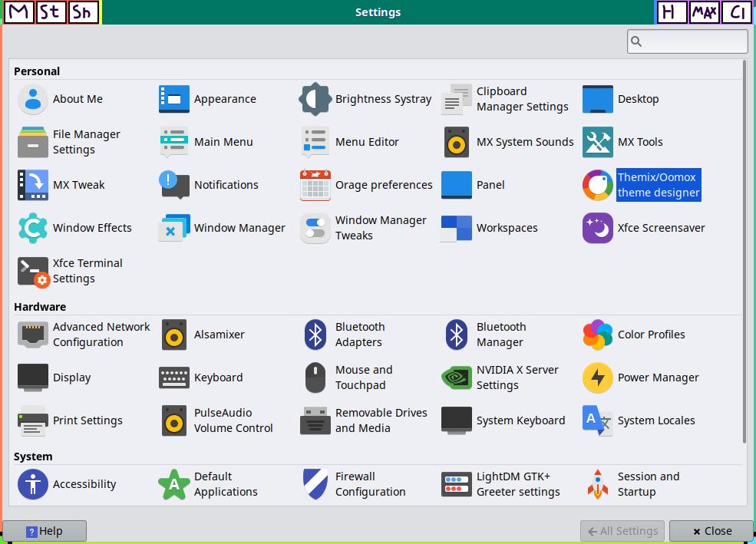Image resolution: width=756 pixels, height=544 pixels.
Task: Open NVIDIA X Server Settings
Action: (457, 378)
